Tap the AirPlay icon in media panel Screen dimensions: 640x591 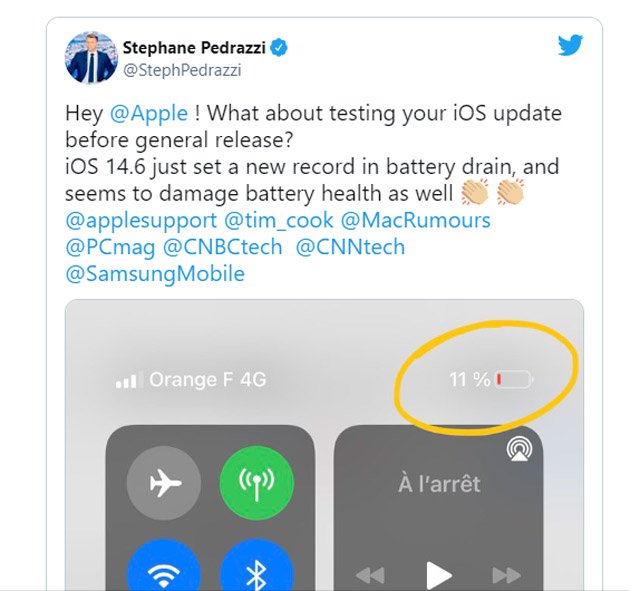click(519, 449)
